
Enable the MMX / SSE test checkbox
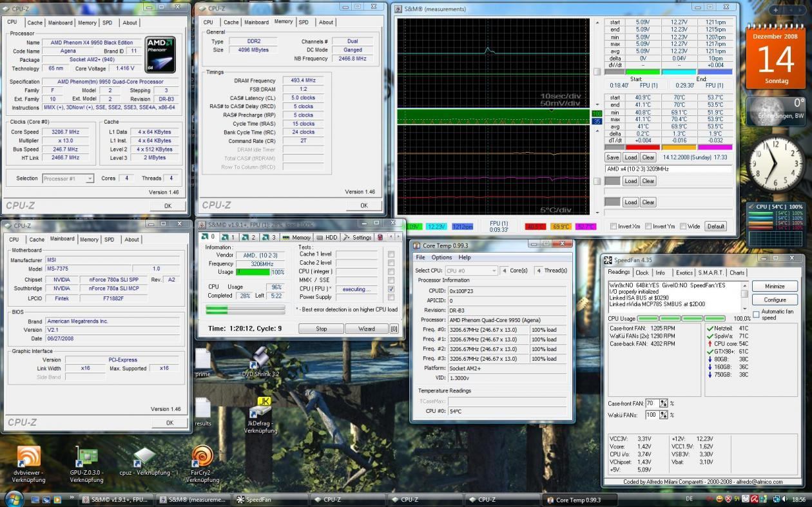coord(391,280)
